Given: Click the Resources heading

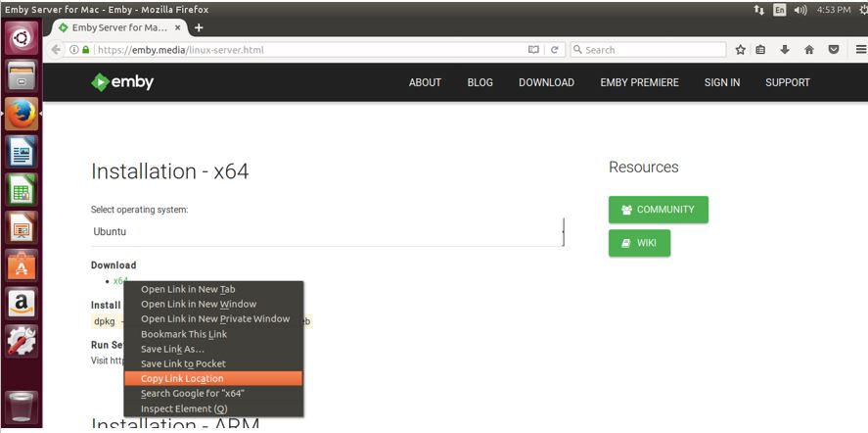Looking at the screenshot, I should [643, 167].
